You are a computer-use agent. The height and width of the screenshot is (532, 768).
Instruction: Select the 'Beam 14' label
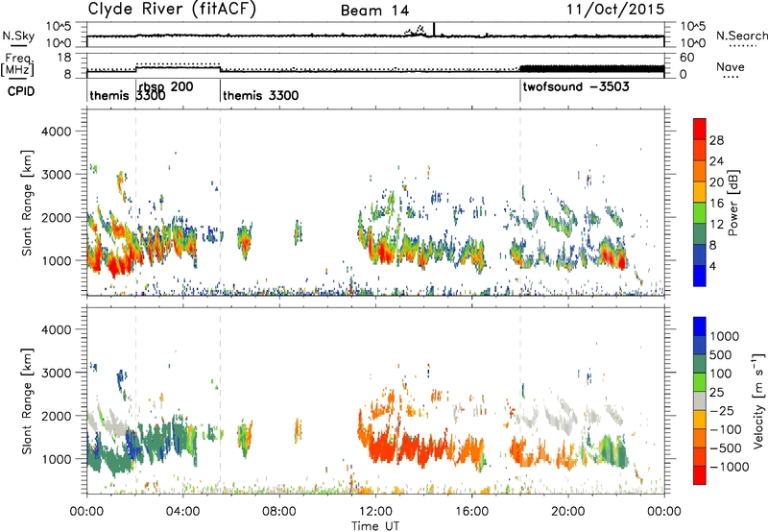click(374, 11)
